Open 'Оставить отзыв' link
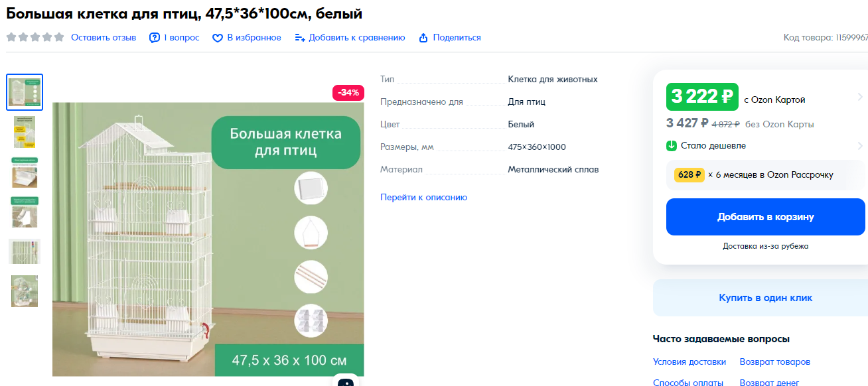Viewport: 868px width, 386px height. pos(104,38)
